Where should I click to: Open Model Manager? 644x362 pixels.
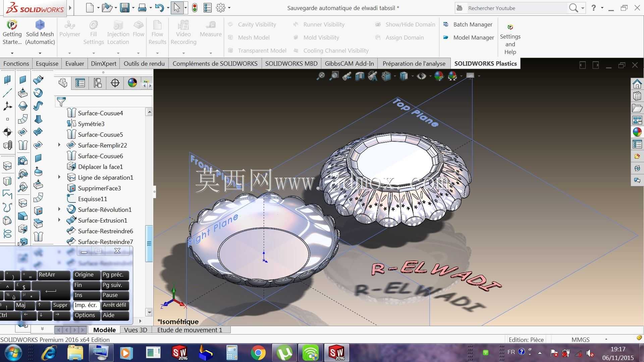click(469, 38)
